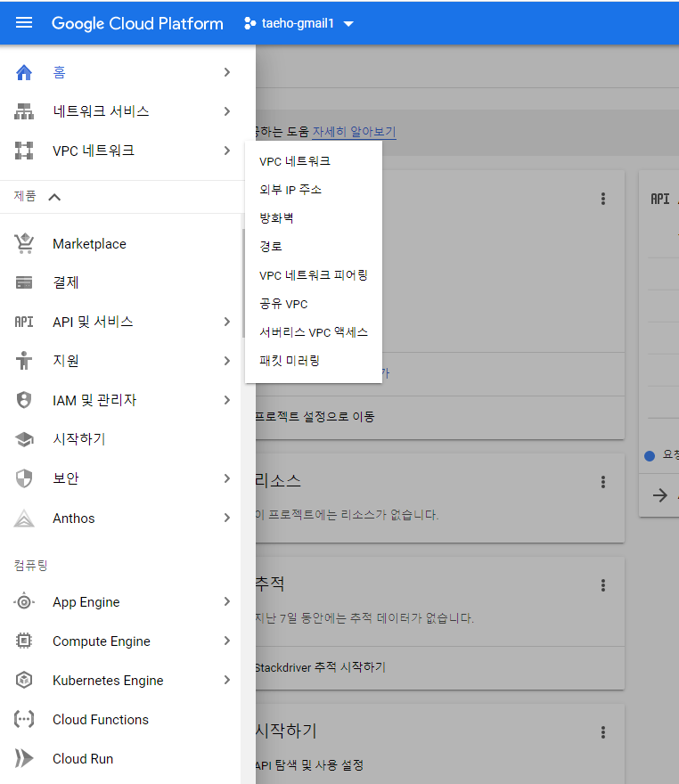
Task: Select 공유 VPC submenu item
Action: point(314,304)
